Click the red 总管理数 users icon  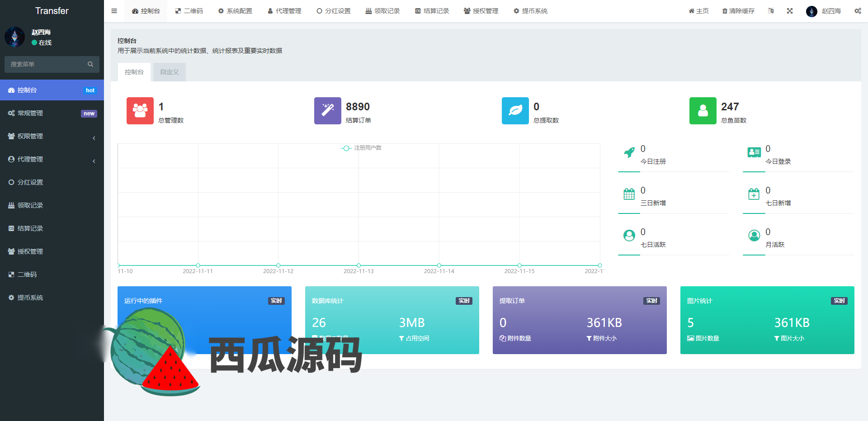pyautogui.click(x=140, y=111)
